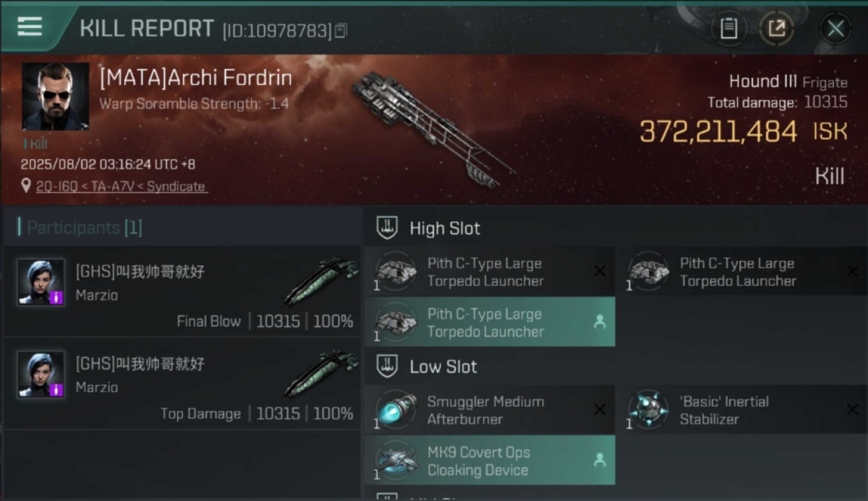Collapse the Low Slot section

click(x=426, y=367)
